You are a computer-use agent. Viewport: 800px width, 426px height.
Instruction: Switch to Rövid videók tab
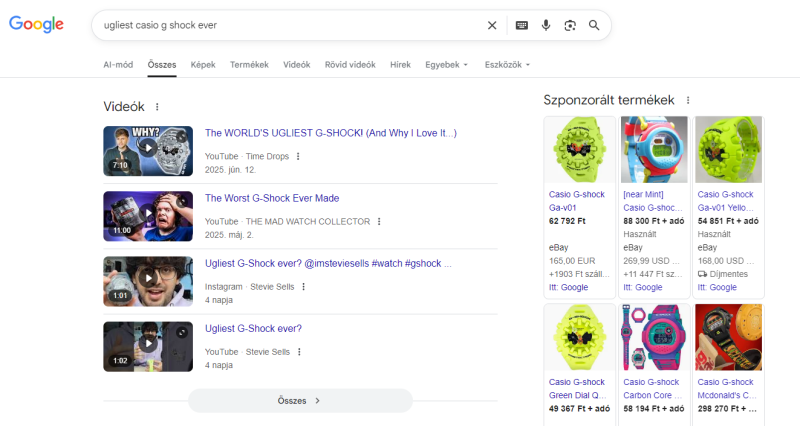point(350,65)
